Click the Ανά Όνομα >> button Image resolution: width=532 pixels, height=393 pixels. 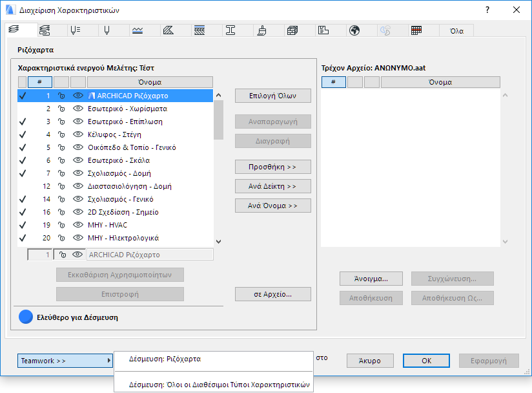click(x=273, y=206)
